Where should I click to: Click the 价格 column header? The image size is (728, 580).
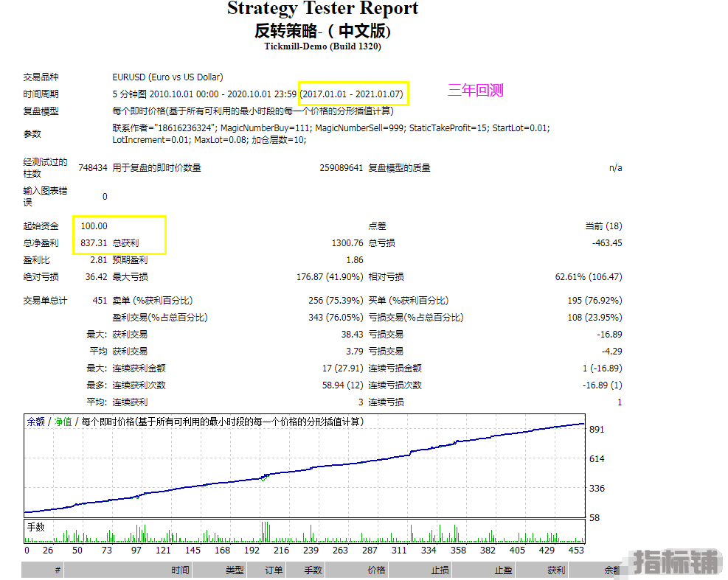point(376,570)
